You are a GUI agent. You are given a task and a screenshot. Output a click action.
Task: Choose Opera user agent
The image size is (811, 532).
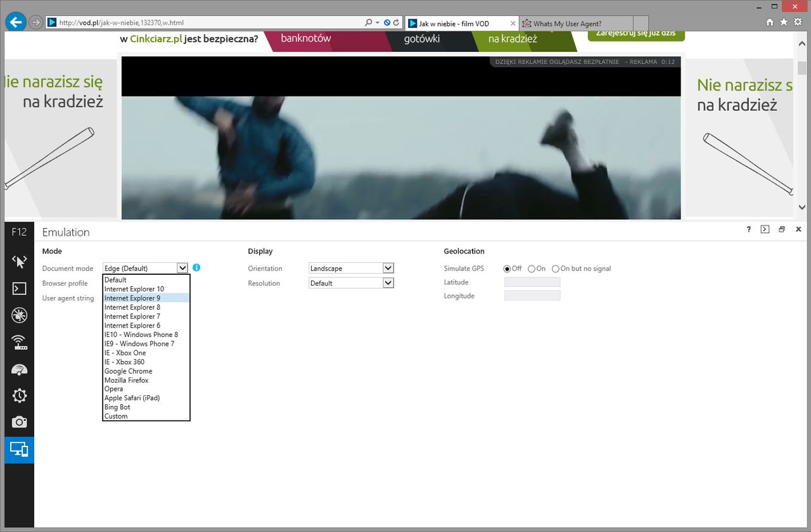[x=146, y=389]
